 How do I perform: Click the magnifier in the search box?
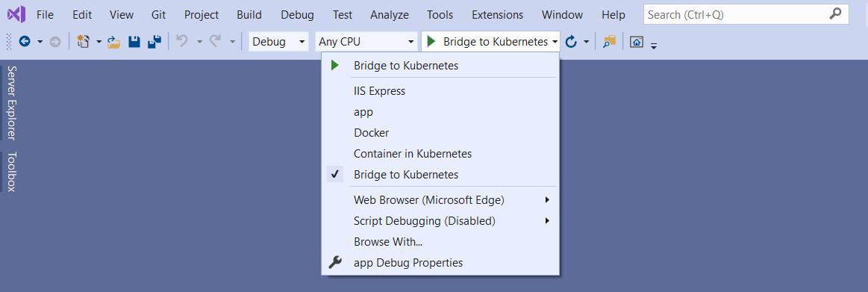[835, 14]
